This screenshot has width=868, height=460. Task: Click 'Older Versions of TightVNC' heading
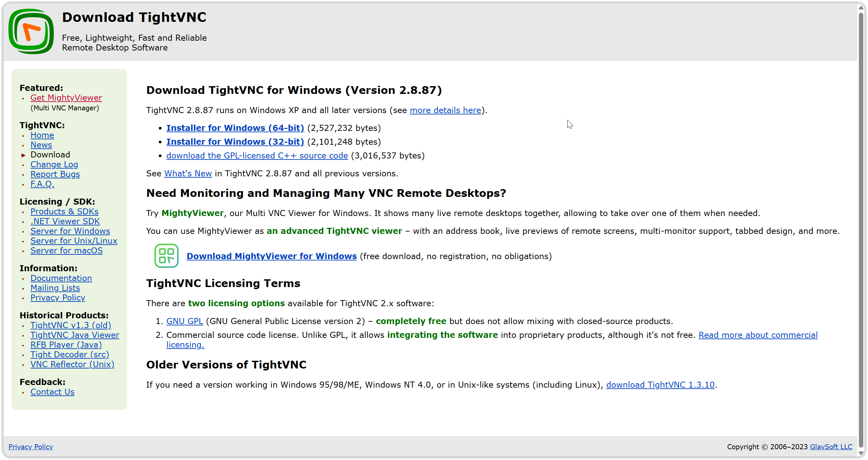point(226,365)
